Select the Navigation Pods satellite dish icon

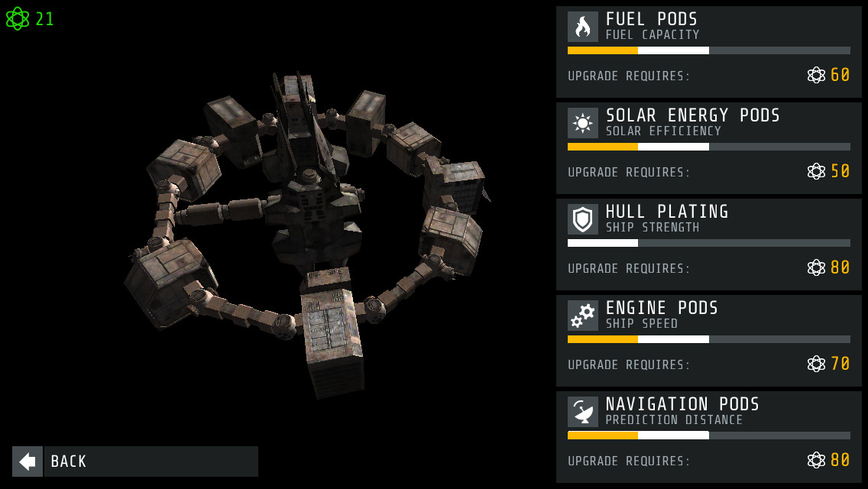pyautogui.click(x=582, y=412)
